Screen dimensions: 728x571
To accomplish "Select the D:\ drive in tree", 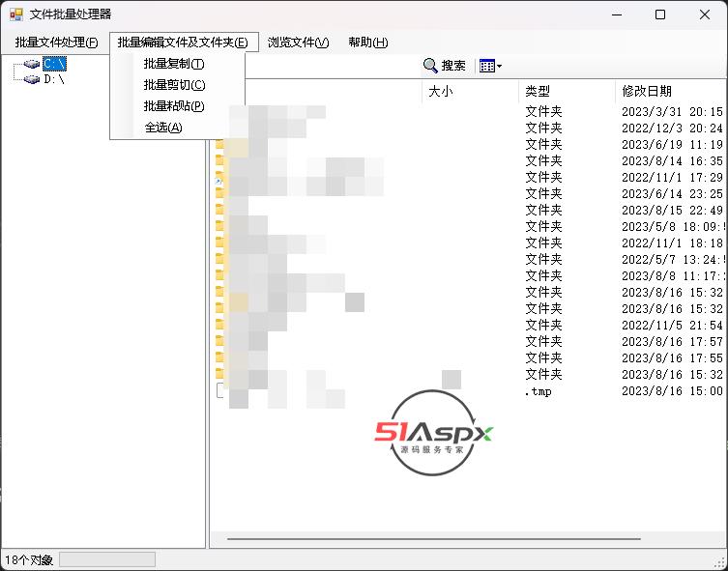I will [54, 79].
